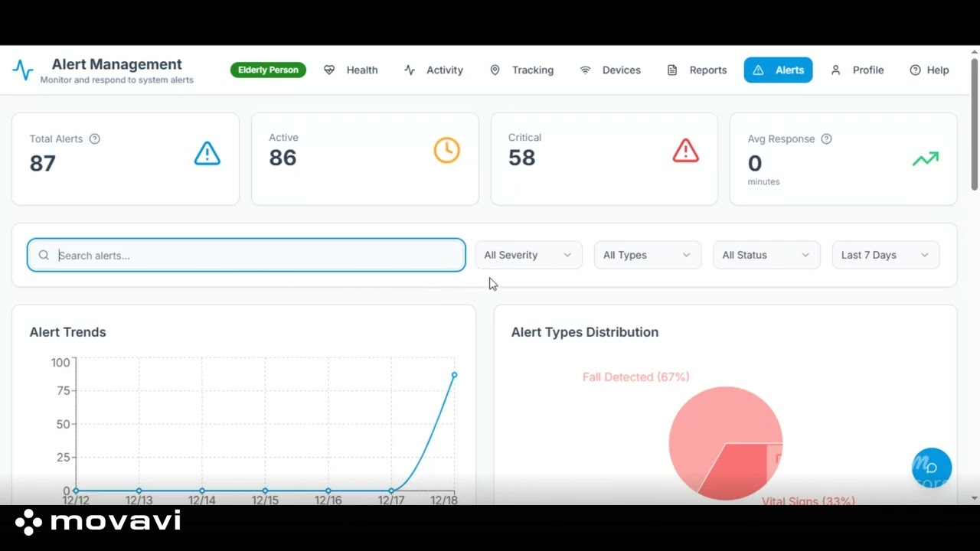
Task: Click the document icon on Reports tab
Action: coord(672,70)
